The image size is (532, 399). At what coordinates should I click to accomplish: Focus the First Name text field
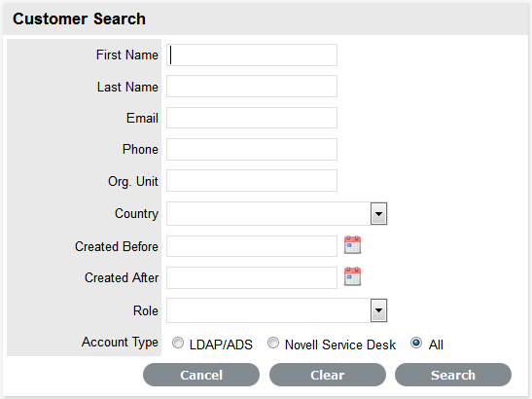pos(252,55)
